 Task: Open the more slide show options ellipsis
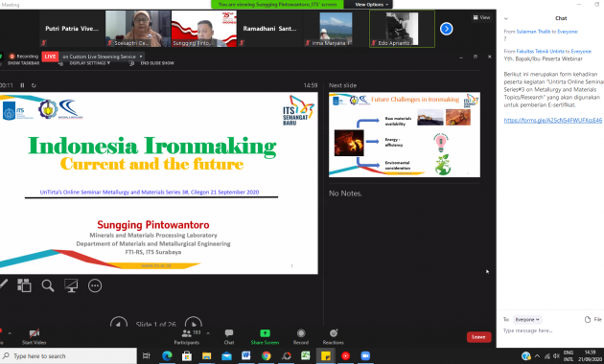click(95, 285)
